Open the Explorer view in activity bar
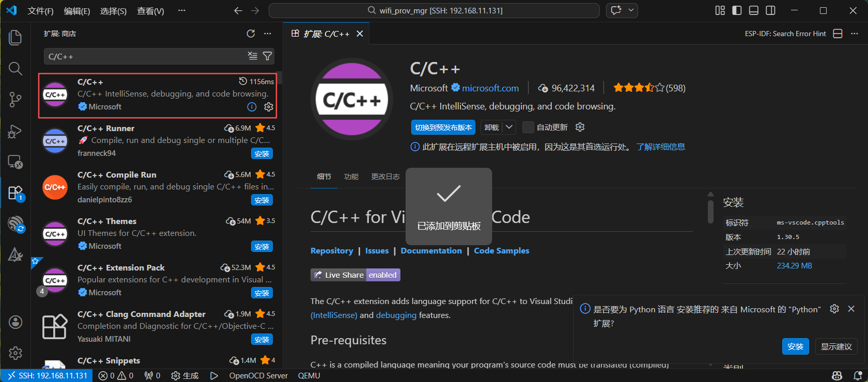 [x=16, y=37]
